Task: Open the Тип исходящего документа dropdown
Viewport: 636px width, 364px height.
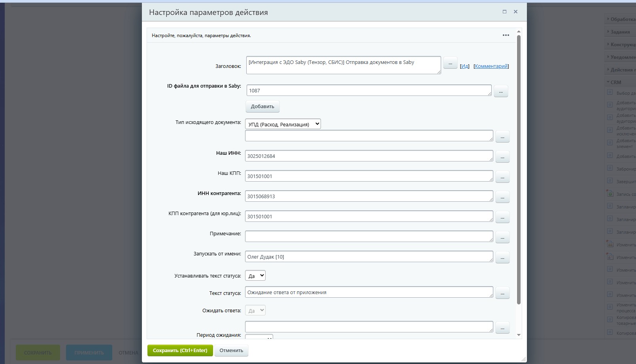Action: click(283, 124)
